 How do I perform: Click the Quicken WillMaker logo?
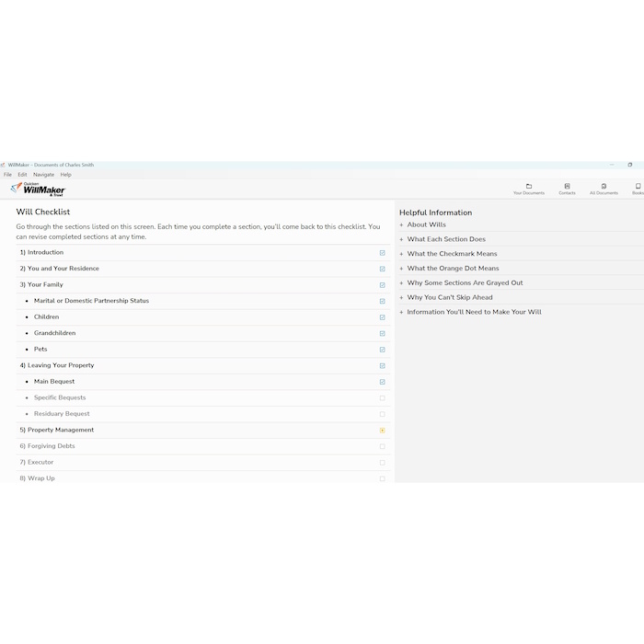pos(38,189)
